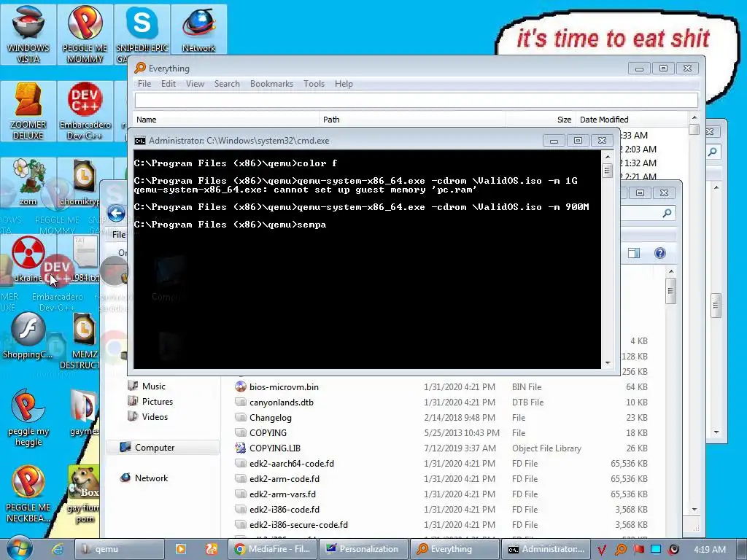Open the SNIPED!! EPIC Skype desktop icon
Image resolution: width=747 pixels, height=560 pixels.
(142, 34)
